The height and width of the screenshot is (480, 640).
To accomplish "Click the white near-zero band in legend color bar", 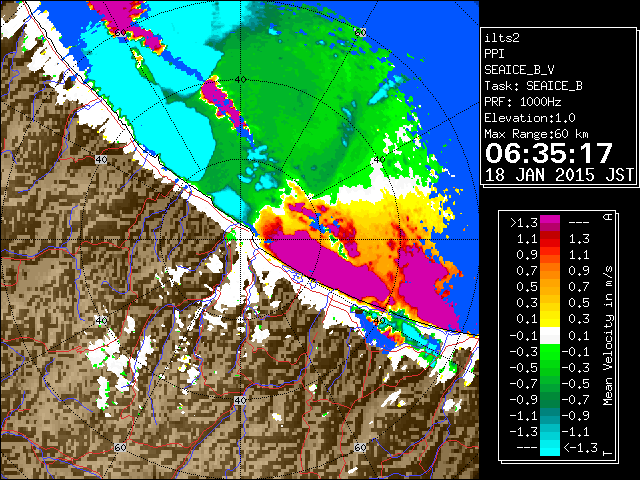I will (550, 336).
